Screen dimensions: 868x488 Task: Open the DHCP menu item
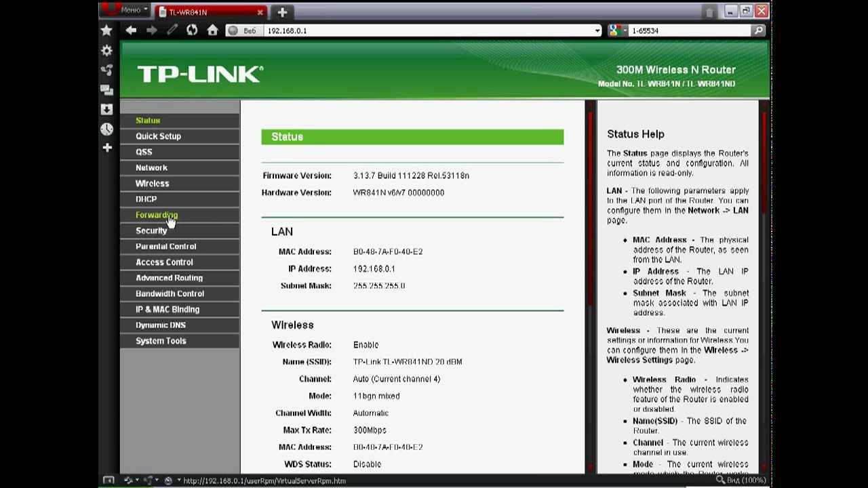pos(146,199)
